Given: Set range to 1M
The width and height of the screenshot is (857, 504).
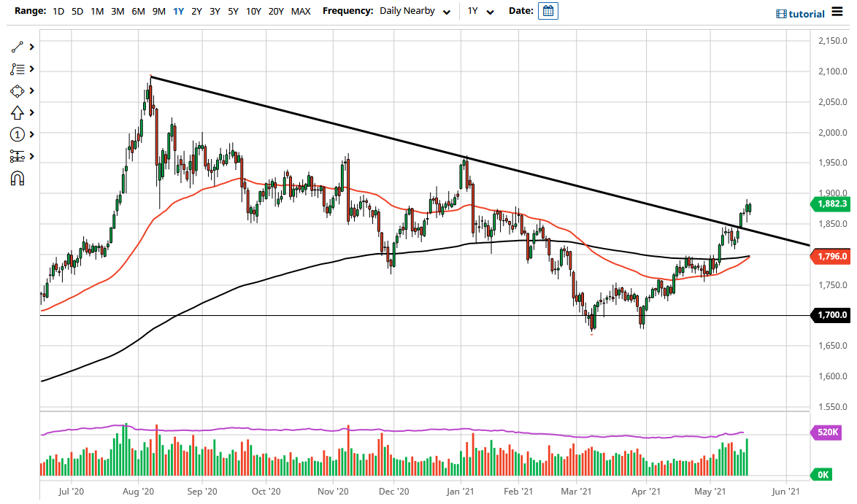Looking at the screenshot, I should (97, 12).
